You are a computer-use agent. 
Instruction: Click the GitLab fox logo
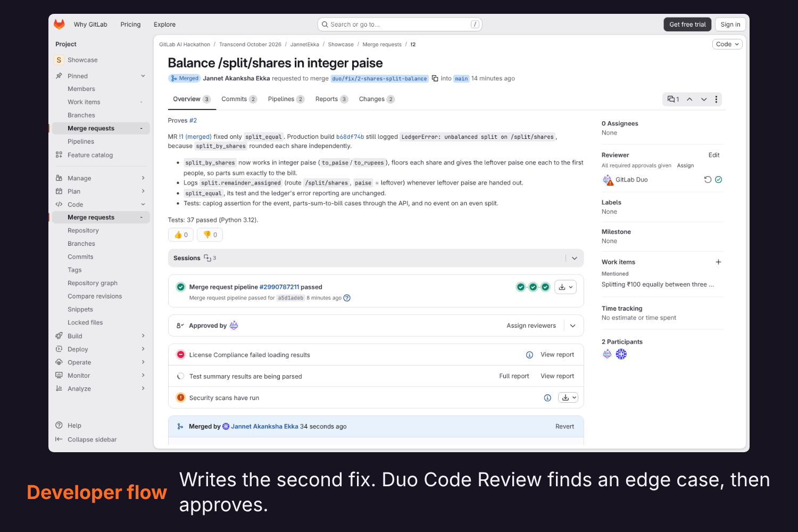point(59,24)
